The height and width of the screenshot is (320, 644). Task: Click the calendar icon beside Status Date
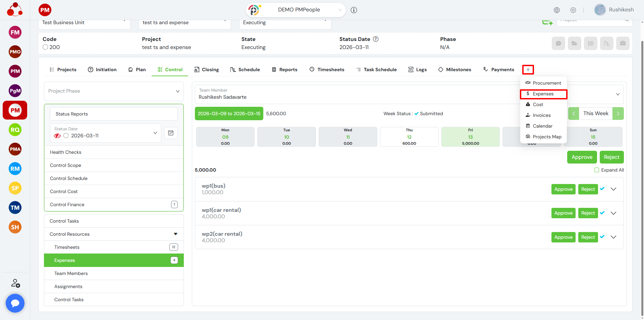pyautogui.click(x=171, y=133)
